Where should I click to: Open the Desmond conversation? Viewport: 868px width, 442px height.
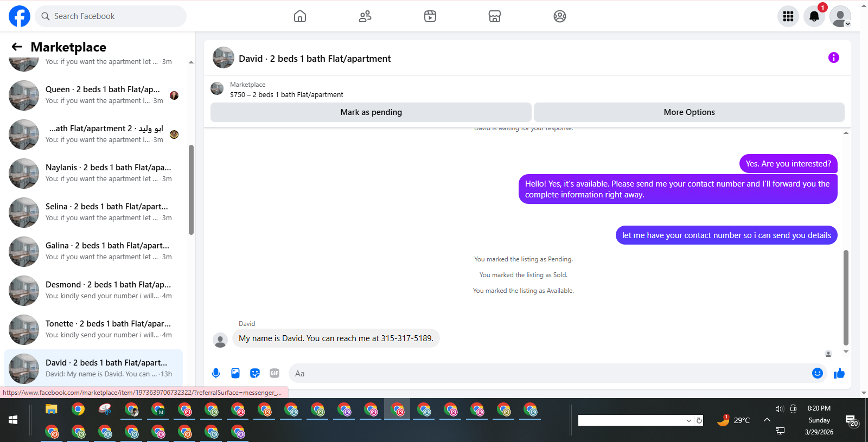point(93,291)
